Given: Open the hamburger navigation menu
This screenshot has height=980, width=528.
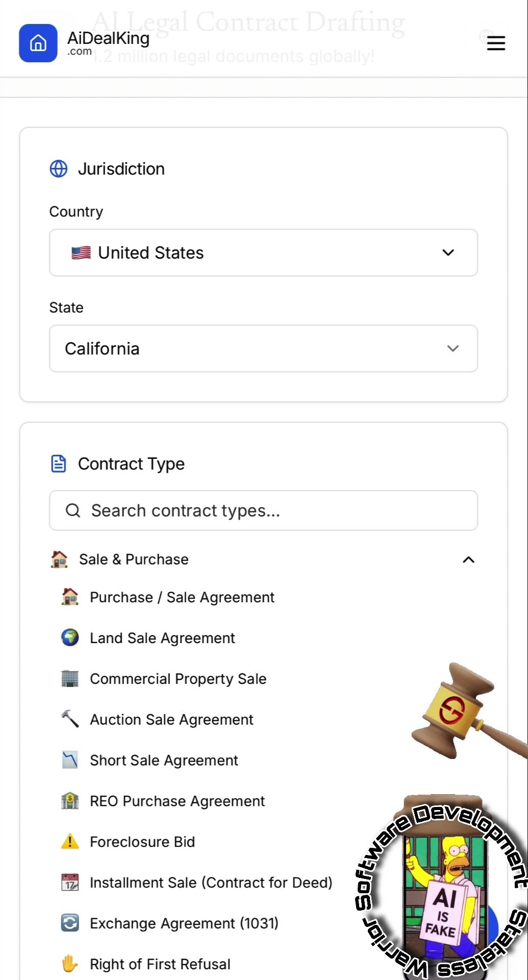Looking at the screenshot, I should (496, 43).
